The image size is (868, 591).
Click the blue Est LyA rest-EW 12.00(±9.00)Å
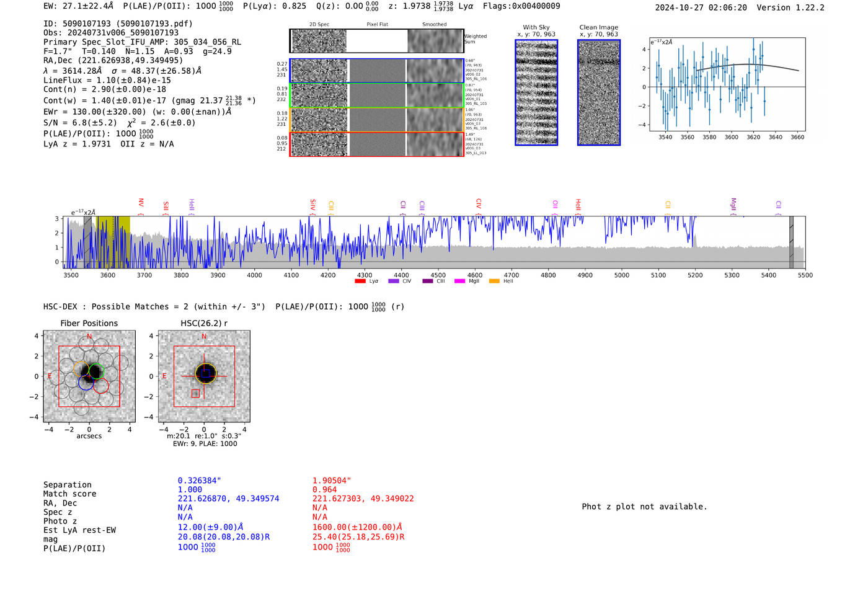click(211, 527)
